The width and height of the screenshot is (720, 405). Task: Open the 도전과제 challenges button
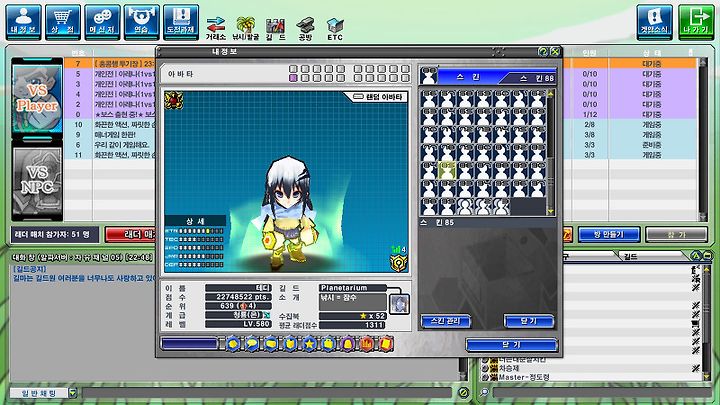pyautogui.click(x=181, y=22)
